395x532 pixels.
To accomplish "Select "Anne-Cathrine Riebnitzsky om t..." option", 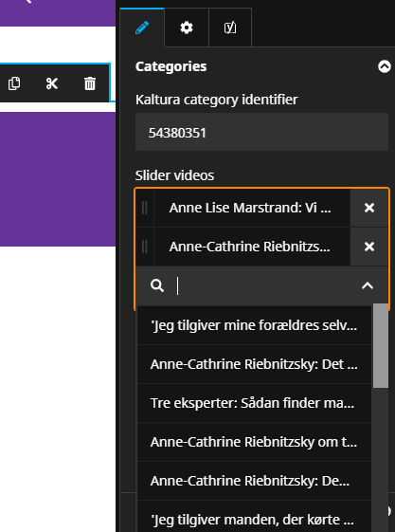I will [x=254, y=442].
